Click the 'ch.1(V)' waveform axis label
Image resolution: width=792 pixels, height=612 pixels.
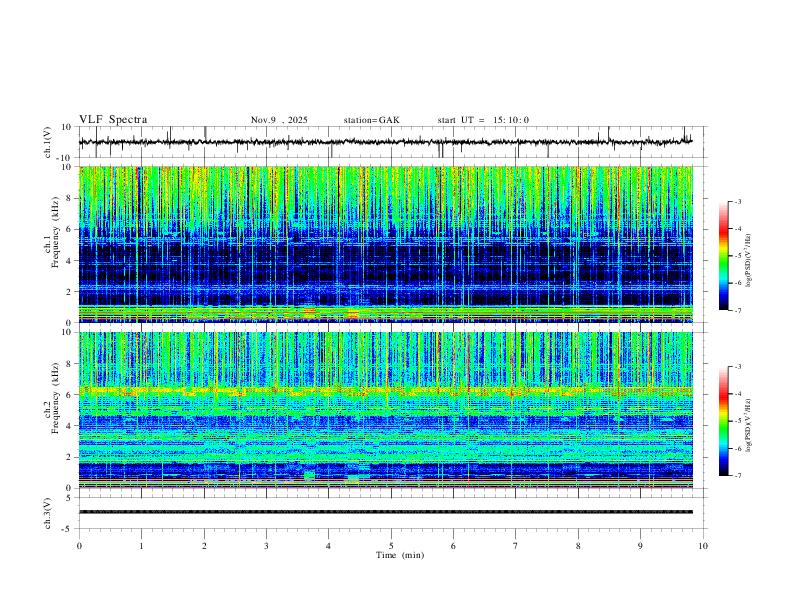tap(48, 142)
